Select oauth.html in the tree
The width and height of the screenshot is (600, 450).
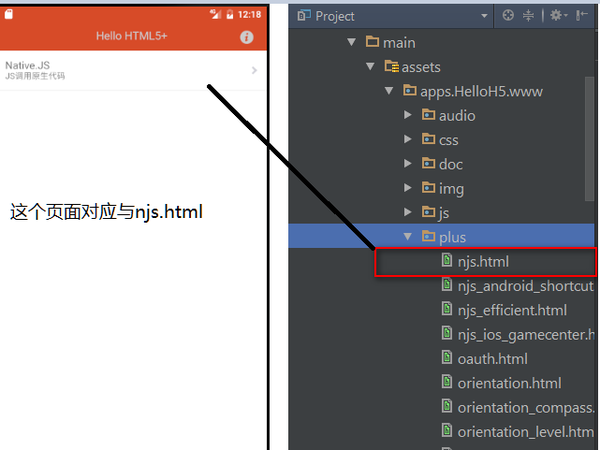(x=493, y=359)
